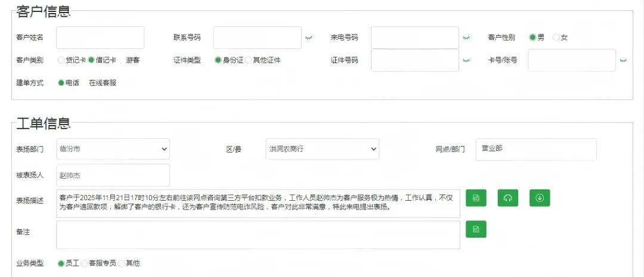Viewport: 644px width, 277px height.
Task: Click inside the 表扬描述 text area
Action: coord(258,204)
